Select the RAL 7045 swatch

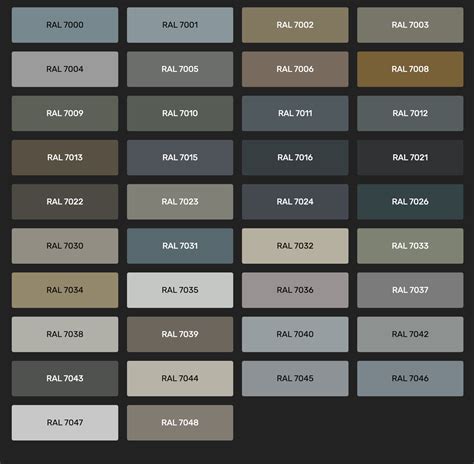[295, 378]
